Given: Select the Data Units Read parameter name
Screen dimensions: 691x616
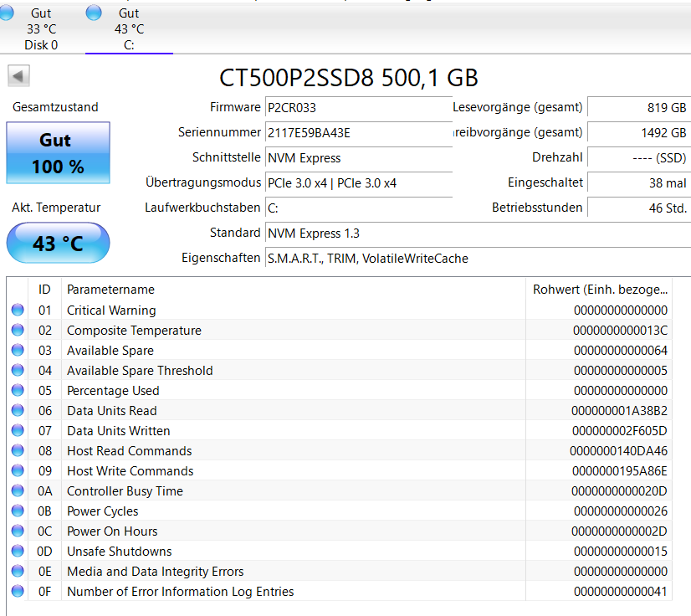Looking at the screenshot, I should pos(112,411).
